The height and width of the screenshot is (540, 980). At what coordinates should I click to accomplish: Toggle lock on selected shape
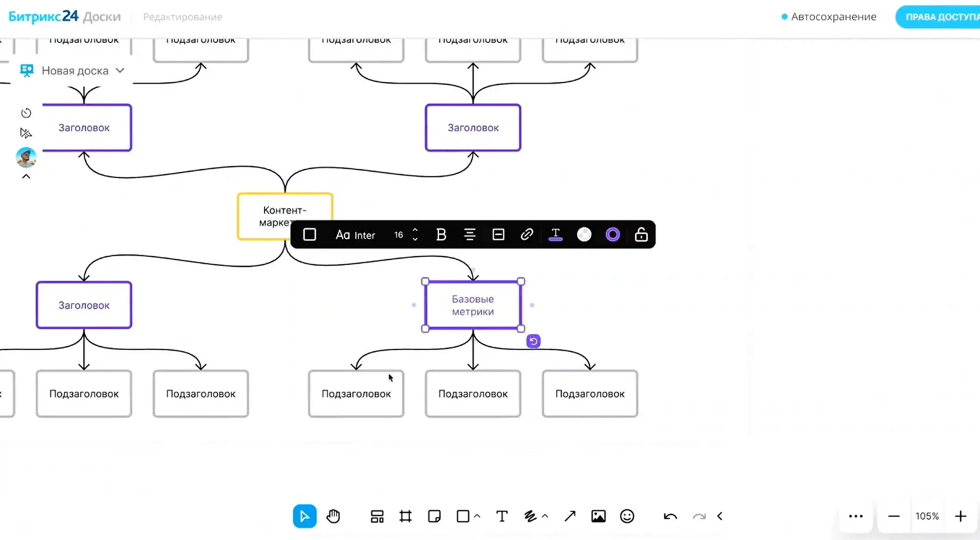click(x=641, y=235)
